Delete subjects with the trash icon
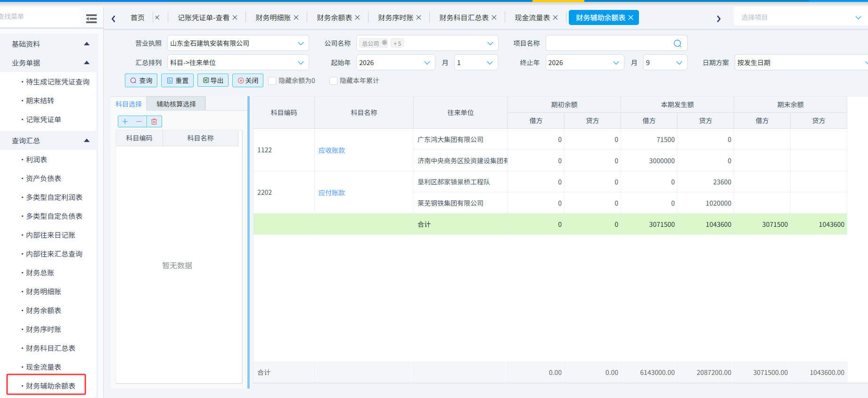 (154, 122)
